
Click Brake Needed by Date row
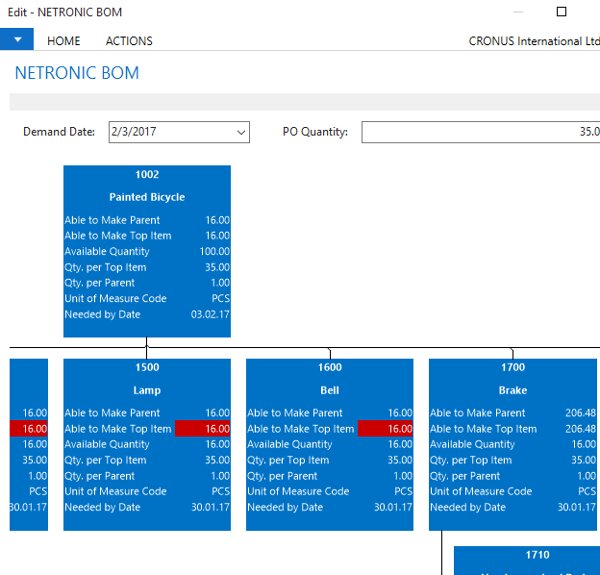[x=513, y=508]
